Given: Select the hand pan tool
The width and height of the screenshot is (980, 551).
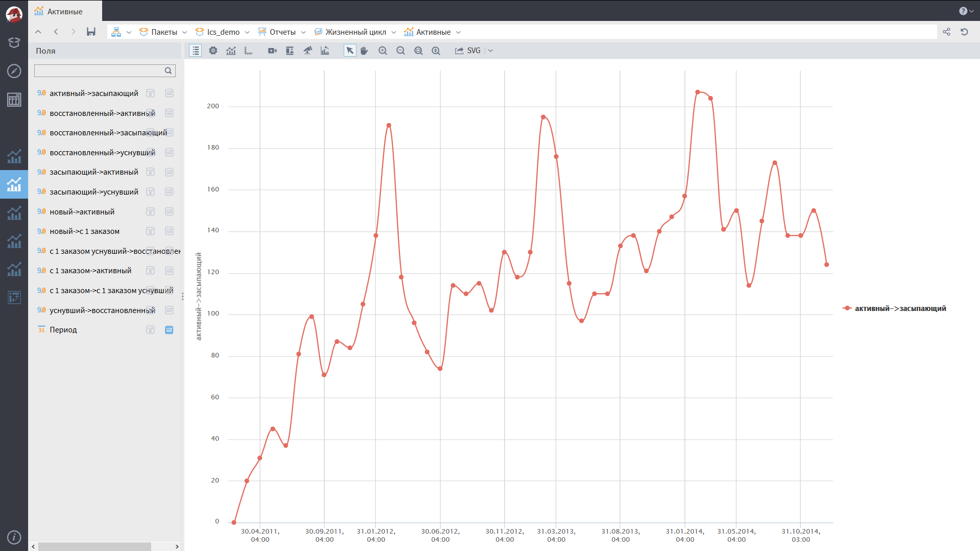Looking at the screenshot, I should [x=364, y=51].
